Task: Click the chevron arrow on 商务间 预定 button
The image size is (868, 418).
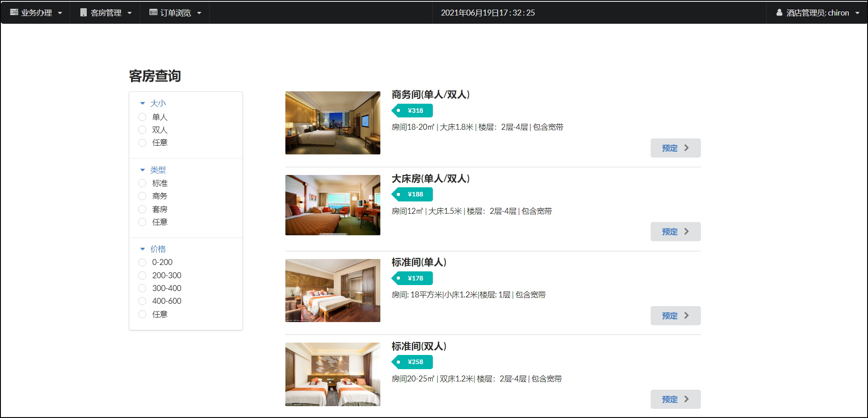Action: coord(686,148)
